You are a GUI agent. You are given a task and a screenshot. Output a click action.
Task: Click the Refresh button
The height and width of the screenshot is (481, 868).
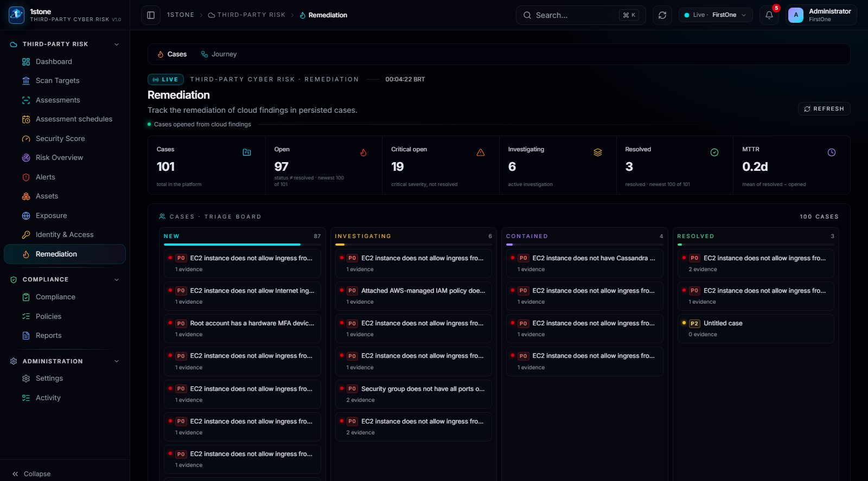(x=824, y=109)
